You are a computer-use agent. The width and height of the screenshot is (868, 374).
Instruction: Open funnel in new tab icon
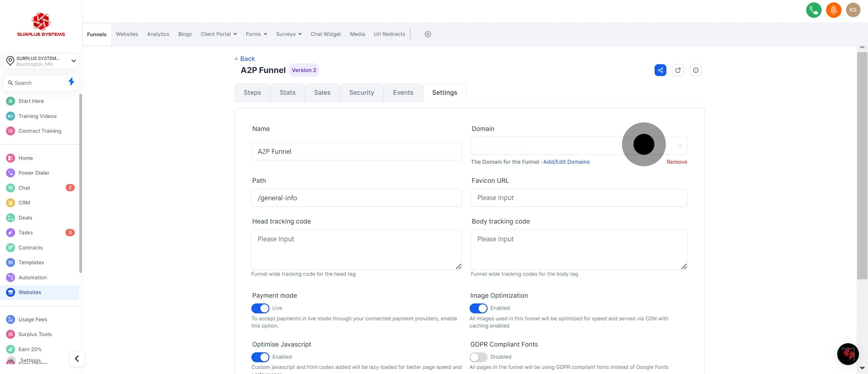point(678,70)
